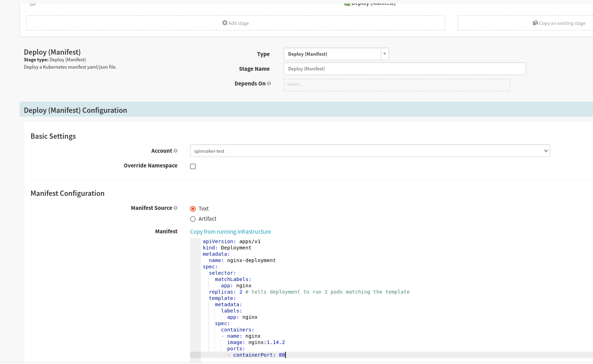The width and height of the screenshot is (593, 364).
Task: Click into the Stage Name field
Action: pyautogui.click(x=404, y=69)
